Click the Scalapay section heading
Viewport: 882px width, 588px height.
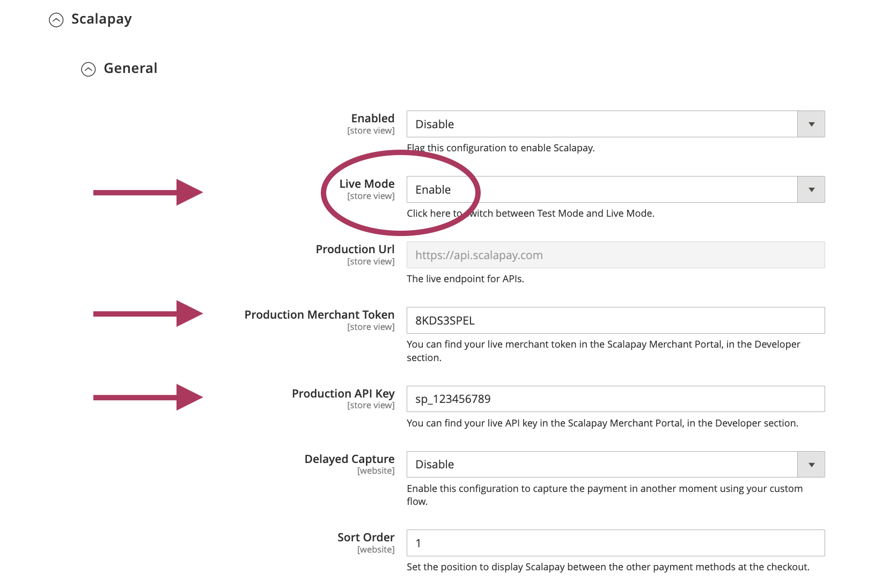click(101, 19)
